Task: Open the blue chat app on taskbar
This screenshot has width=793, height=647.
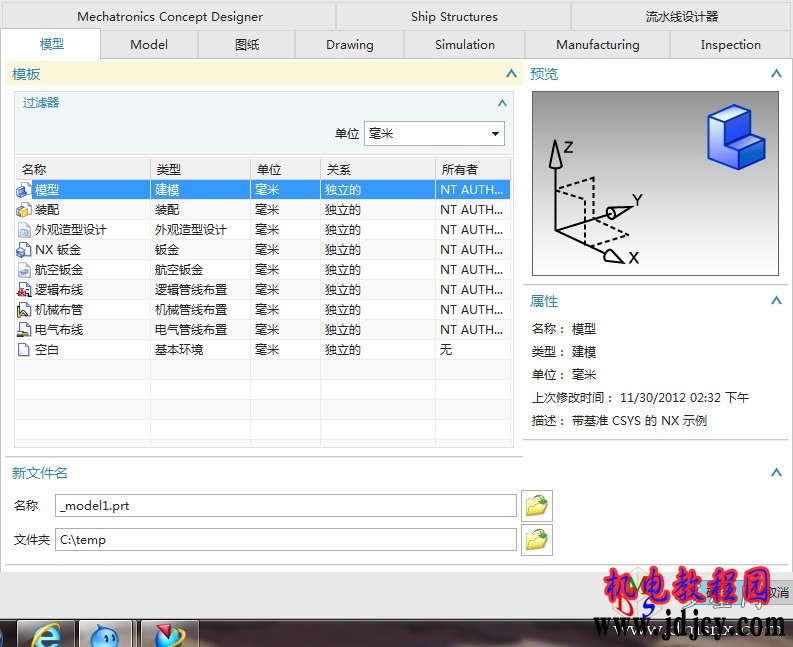Action: pyautogui.click(x=105, y=634)
